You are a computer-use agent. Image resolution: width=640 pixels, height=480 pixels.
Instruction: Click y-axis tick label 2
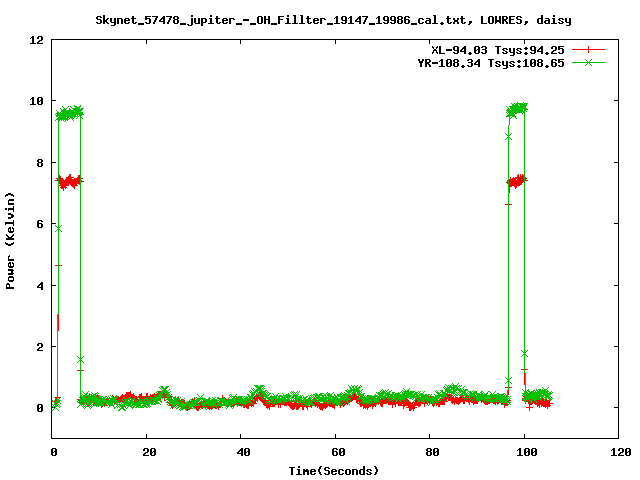click(40, 347)
